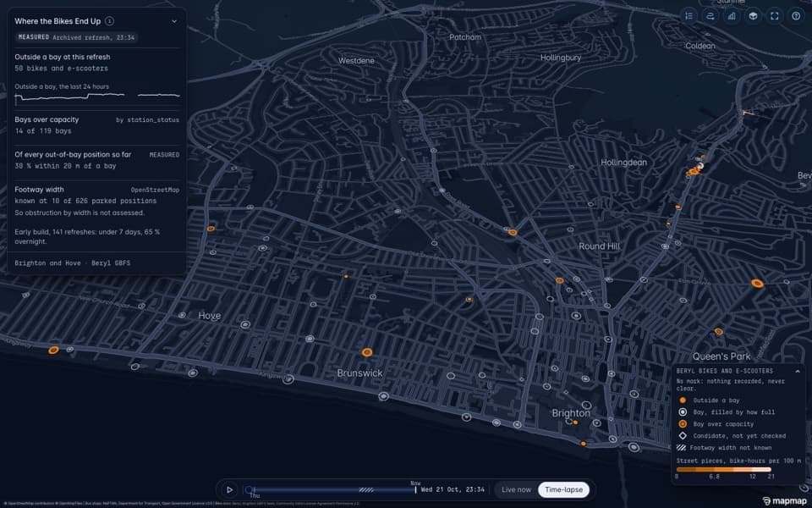812x508 pixels.
Task: Click the bike-hours colour ramp in legend
Action: [x=723, y=470]
